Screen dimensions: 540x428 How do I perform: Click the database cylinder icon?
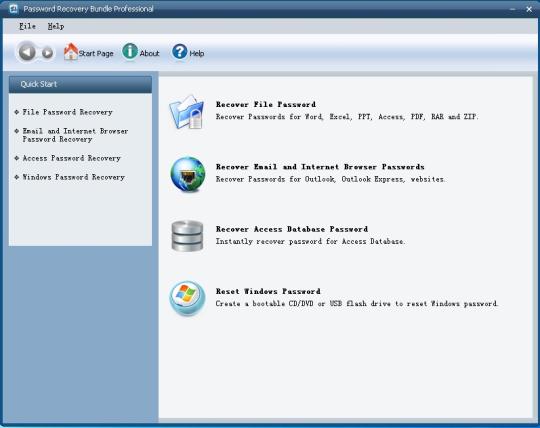tap(187, 236)
